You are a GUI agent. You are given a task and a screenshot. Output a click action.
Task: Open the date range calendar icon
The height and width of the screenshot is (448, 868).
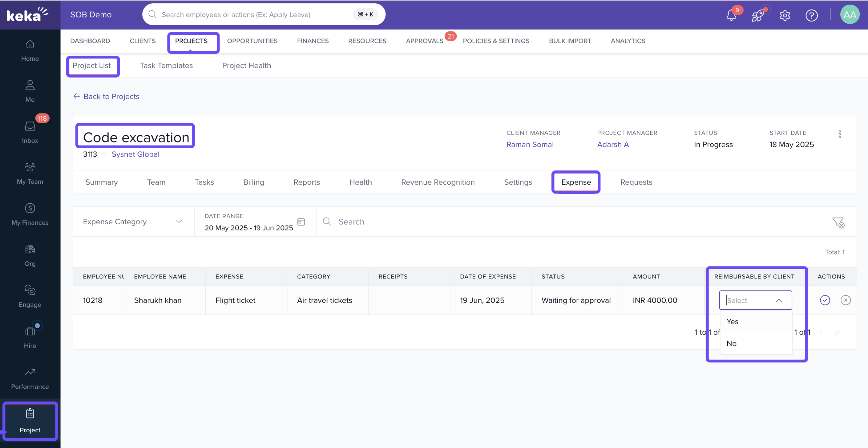(301, 222)
